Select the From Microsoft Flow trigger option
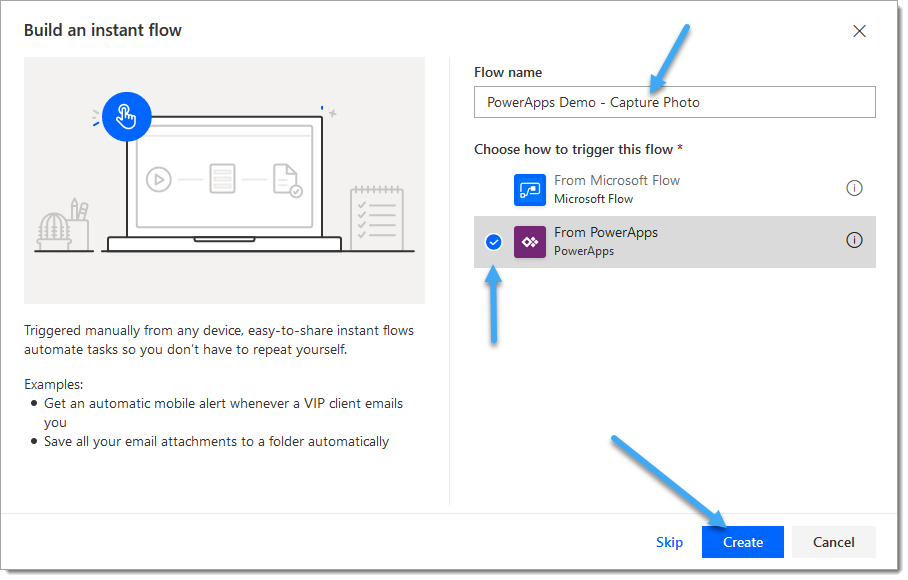Viewport: 908px width, 580px height. click(675, 190)
